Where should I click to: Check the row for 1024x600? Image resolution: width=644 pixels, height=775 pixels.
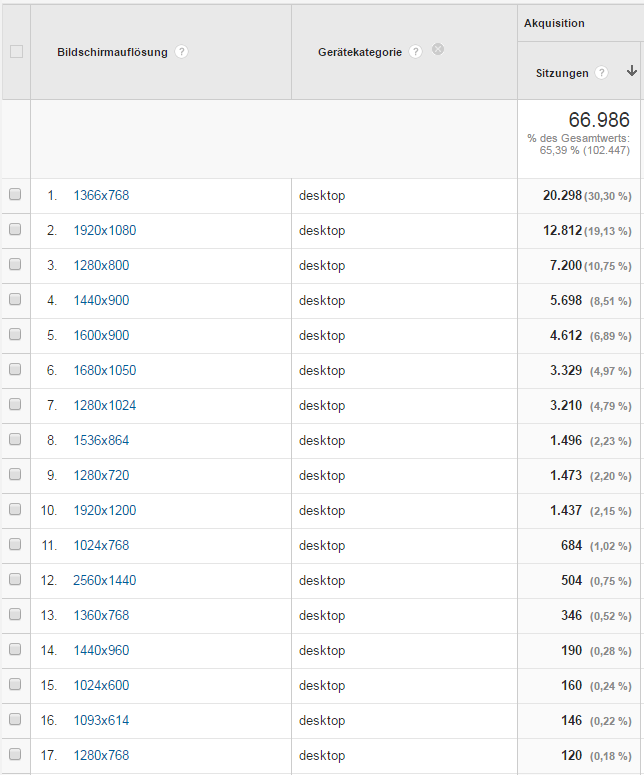pyautogui.click(x=15, y=685)
